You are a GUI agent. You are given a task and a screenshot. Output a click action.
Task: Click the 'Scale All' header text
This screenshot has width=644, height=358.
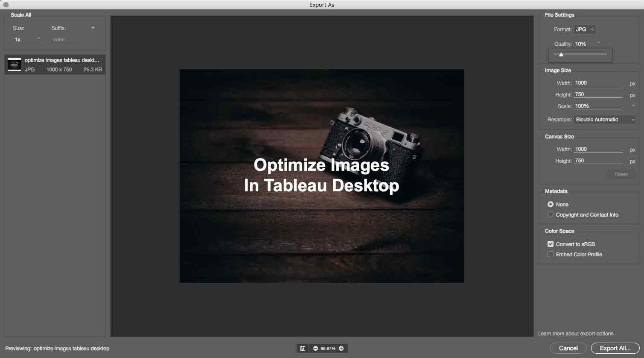21,15
